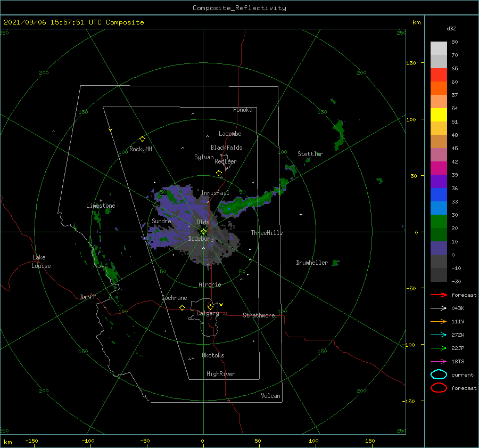Pick the light gray 70-80 dBZ swatch
This screenshot has width=479, height=448.
pyautogui.click(x=439, y=48)
